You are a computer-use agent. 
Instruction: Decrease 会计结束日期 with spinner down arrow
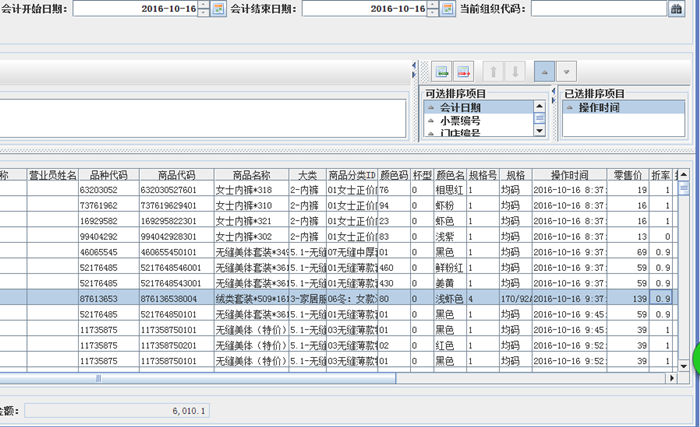click(433, 13)
